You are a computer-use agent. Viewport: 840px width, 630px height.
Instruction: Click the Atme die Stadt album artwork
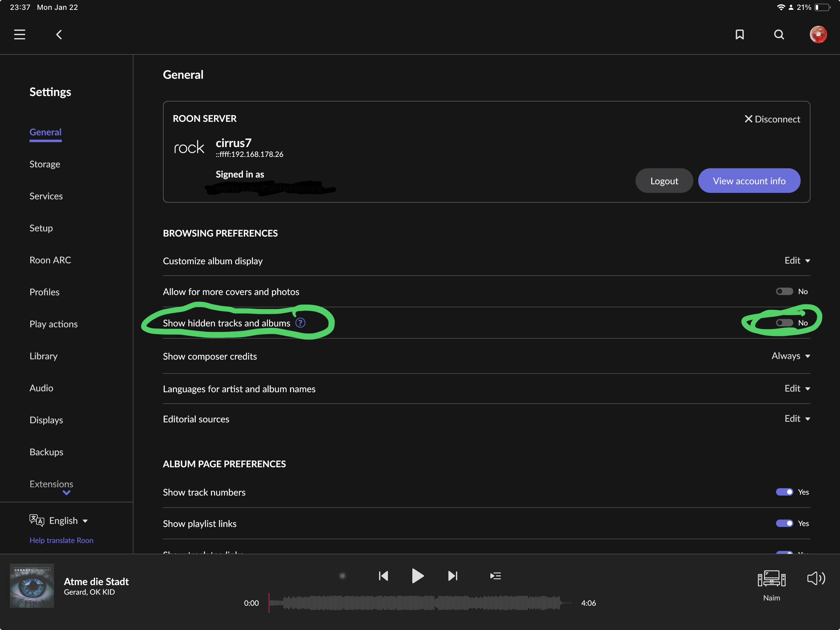coord(32,585)
